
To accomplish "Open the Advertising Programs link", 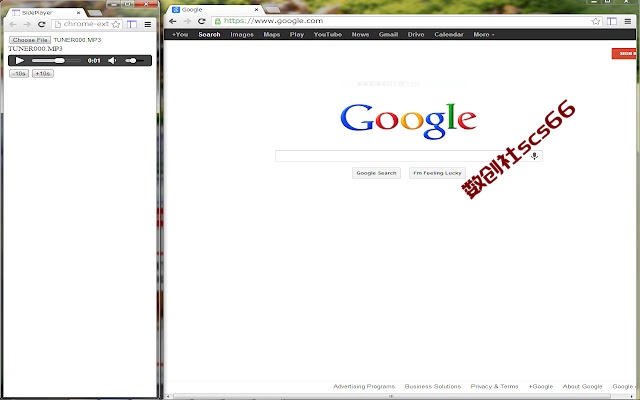I will pos(364,386).
